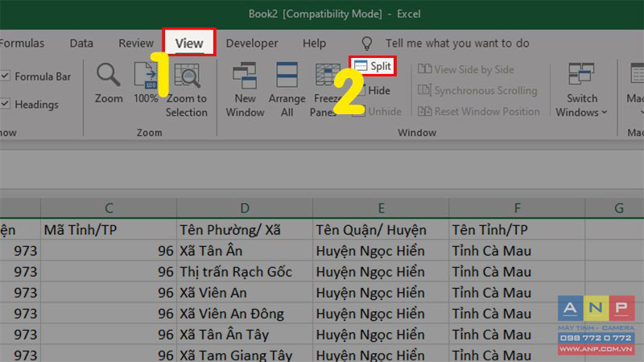Click the 'Tên Tỉnh/TP' header cell
The height and width of the screenshot is (362, 644).
pos(517,229)
